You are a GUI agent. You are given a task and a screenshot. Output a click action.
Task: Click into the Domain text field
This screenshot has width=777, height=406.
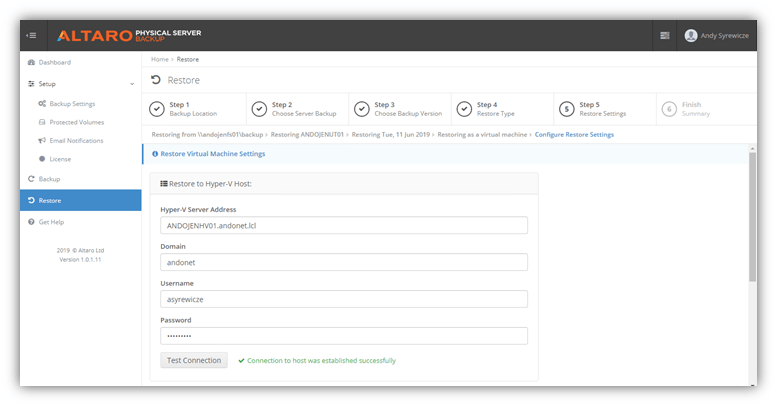tap(343, 262)
